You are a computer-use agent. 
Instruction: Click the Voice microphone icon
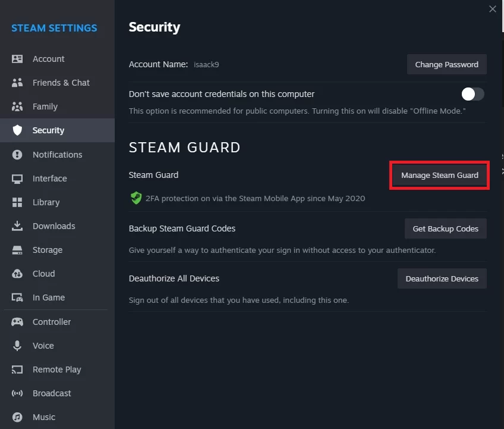click(17, 345)
